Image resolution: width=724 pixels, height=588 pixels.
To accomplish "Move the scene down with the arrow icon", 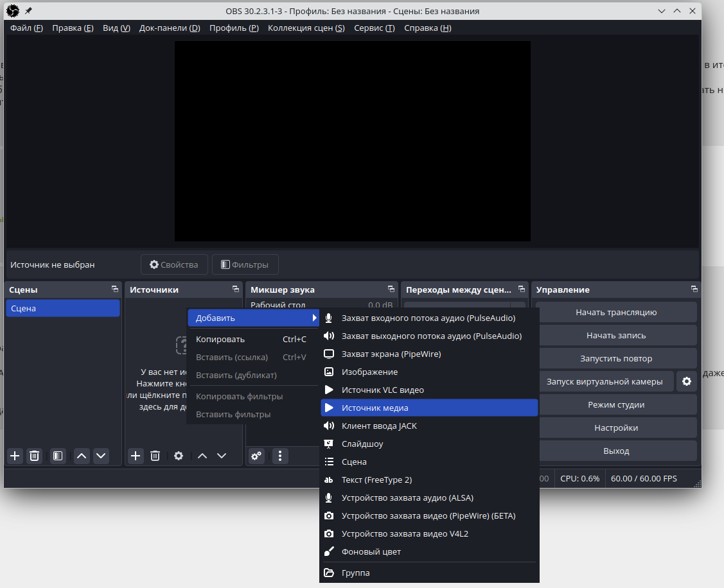I will coord(101,456).
